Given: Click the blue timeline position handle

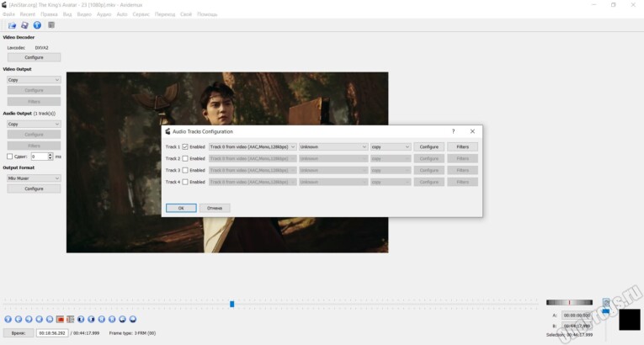Looking at the screenshot, I should [x=232, y=304].
